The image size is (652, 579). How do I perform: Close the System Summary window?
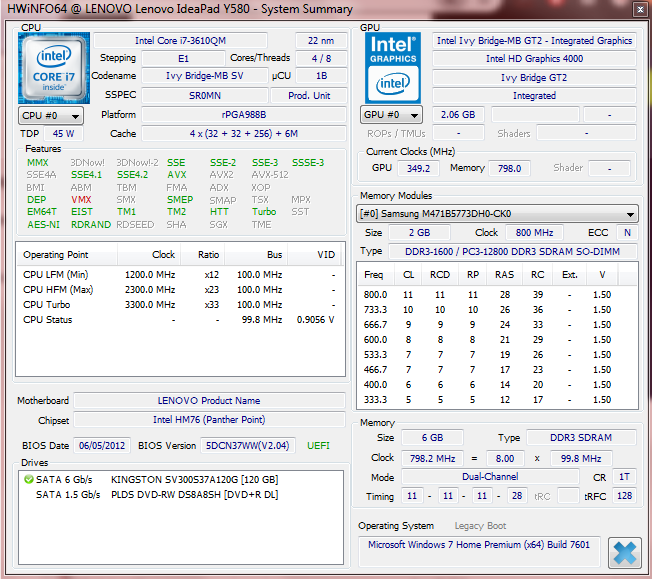pyautogui.click(x=640, y=9)
